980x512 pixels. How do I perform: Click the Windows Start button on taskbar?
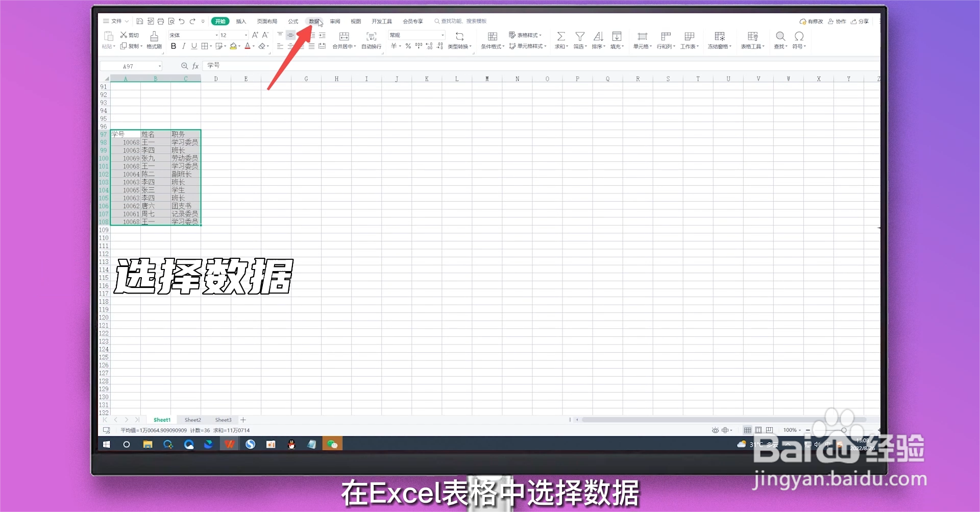tap(106, 445)
